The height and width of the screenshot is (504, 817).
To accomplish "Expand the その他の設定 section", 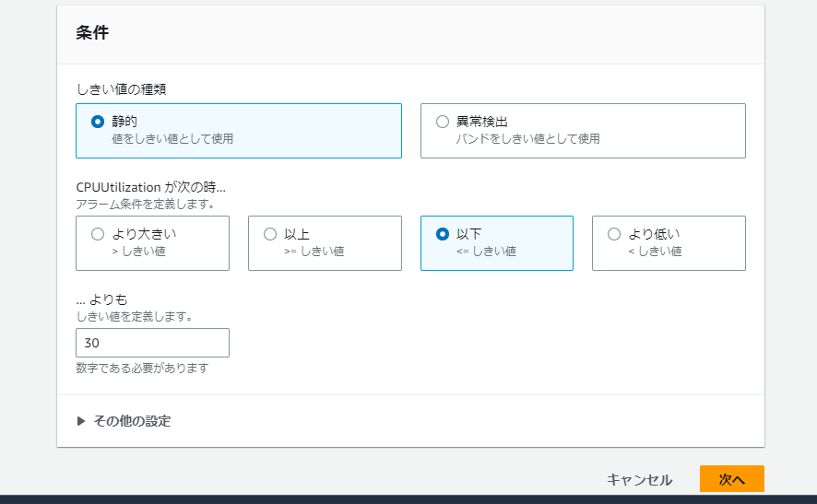I will point(124,421).
